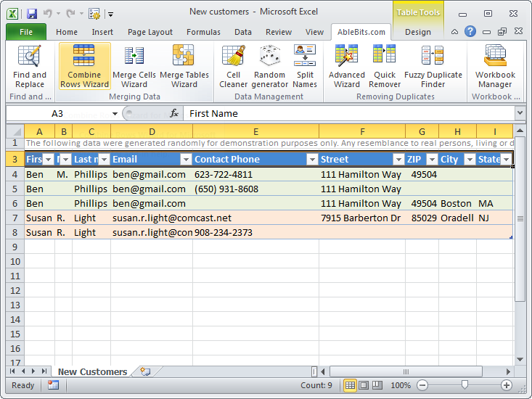
Task: Go to the first sheet arrow
Action: 12,371
